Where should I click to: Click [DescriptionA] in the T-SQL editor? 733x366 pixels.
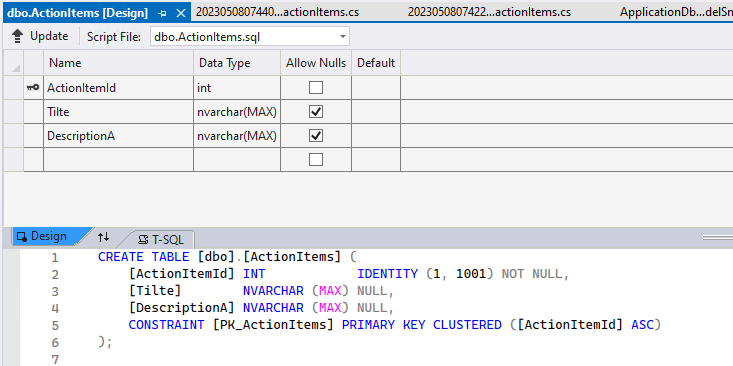[x=181, y=308]
